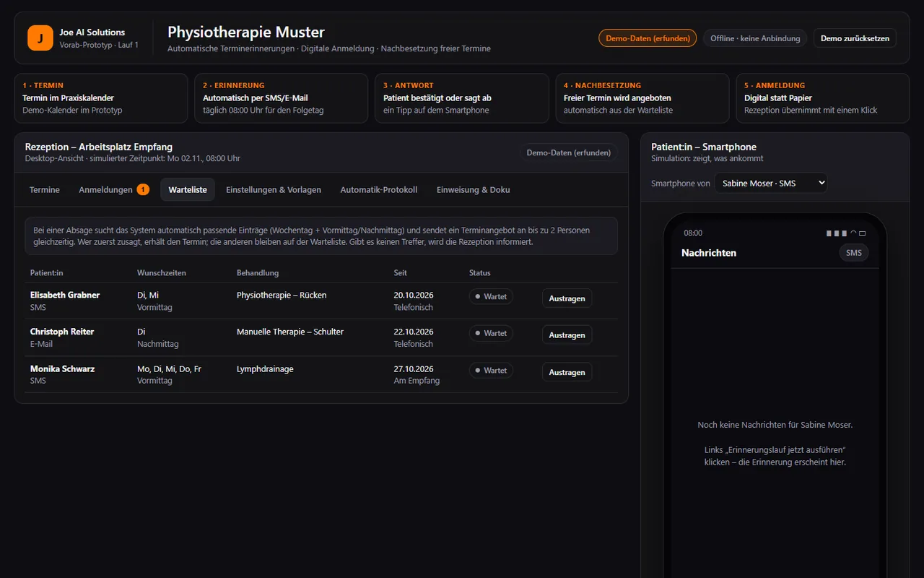Click Physiotherapie – Rücken treatment cell
The height and width of the screenshot is (578, 924).
[282, 295]
